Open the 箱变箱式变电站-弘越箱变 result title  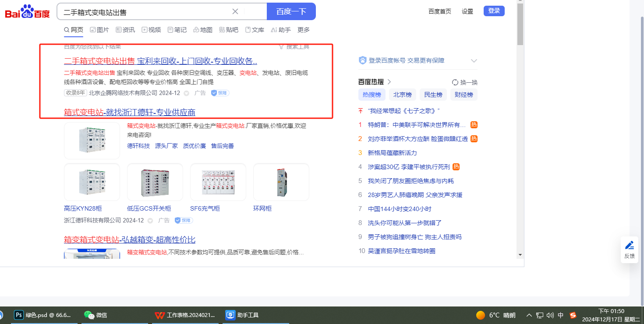(130, 239)
